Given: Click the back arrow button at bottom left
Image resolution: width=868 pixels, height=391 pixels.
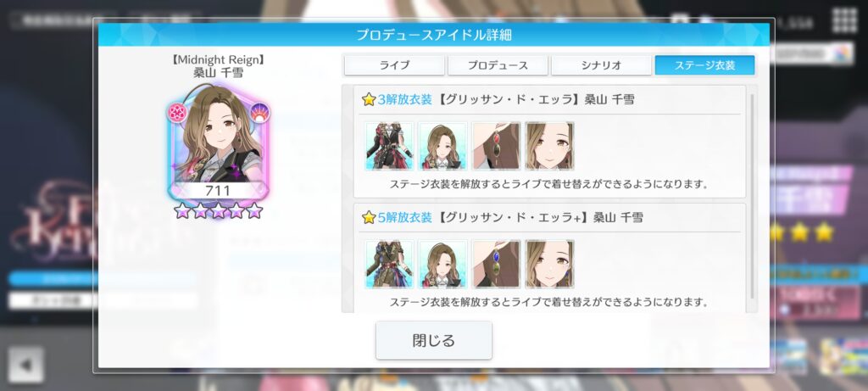Looking at the screenshot, I should point(25,365).
